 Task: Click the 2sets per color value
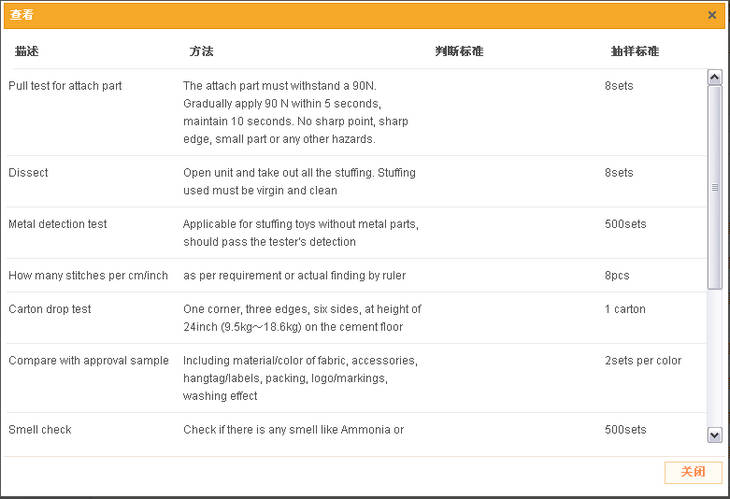point(643,360)
